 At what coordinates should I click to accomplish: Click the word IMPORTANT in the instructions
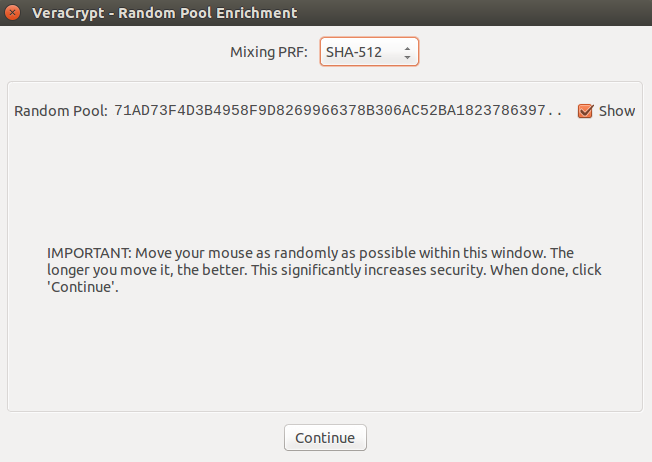89,253
